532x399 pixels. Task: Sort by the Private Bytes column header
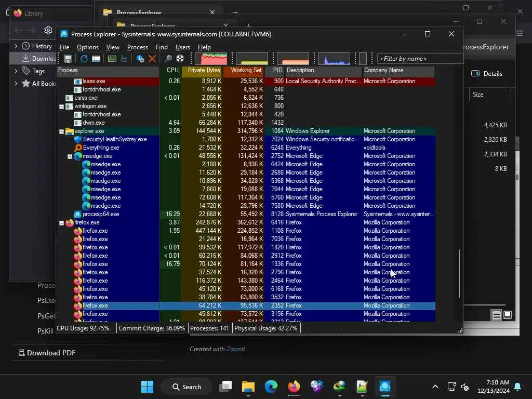point(202,70)
